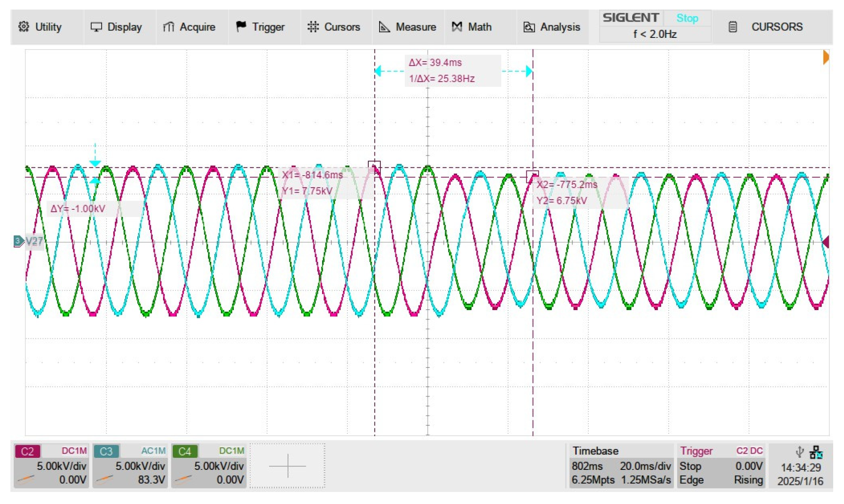Screen dimensions: 844x504
Task: Click the add channel plus box
Action: [287, 466]
